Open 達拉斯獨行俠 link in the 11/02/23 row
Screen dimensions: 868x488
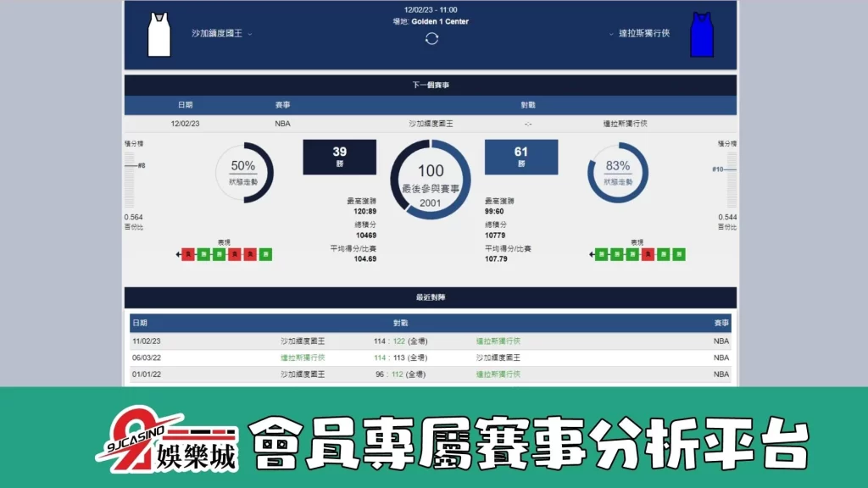click(498, 341)
